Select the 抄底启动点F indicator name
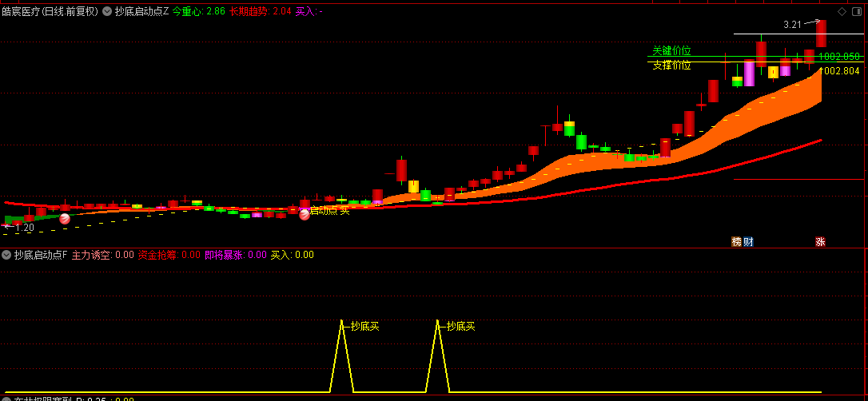 pos(41,255)
